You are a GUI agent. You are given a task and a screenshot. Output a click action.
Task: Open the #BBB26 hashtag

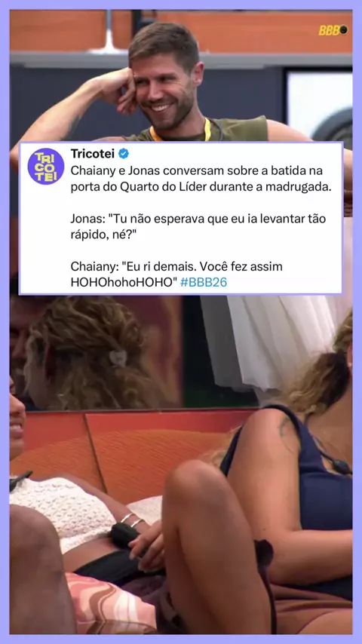click(204, 282)
